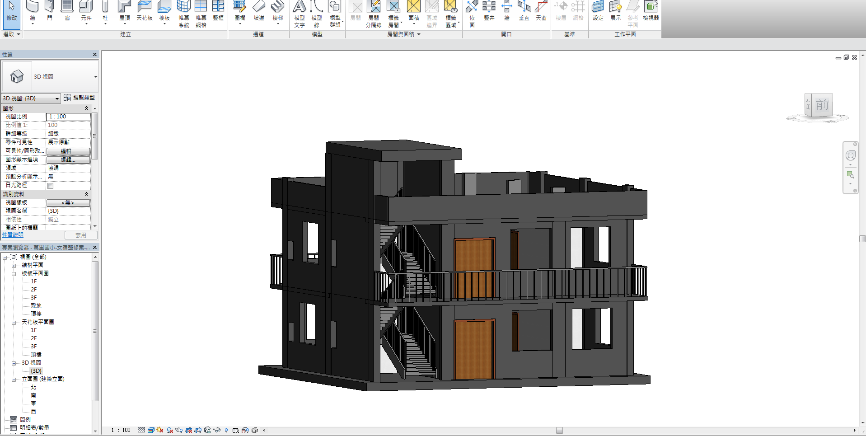Select the By Face opening tool
The width and height of the screenshot is (866, 436).
coord(472,13)
